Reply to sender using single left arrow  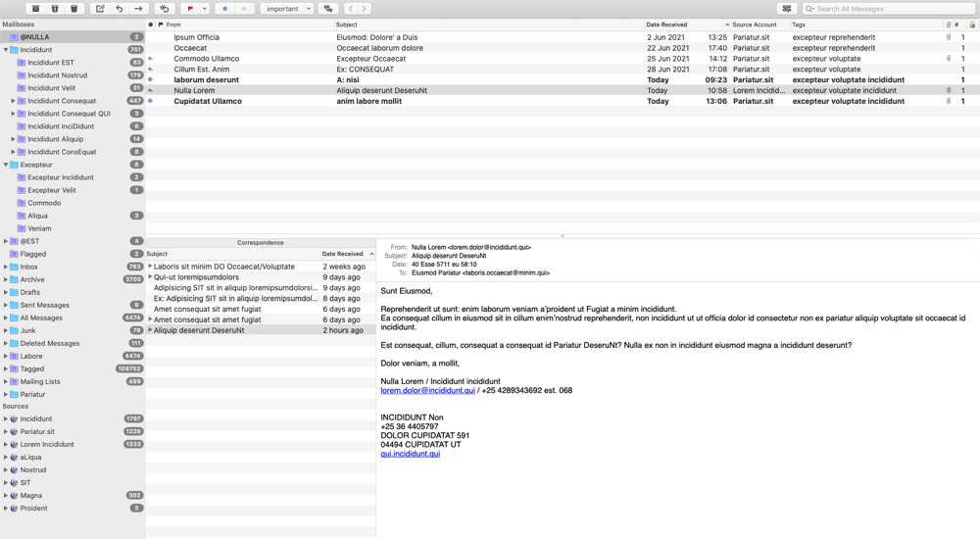point(120,9)
